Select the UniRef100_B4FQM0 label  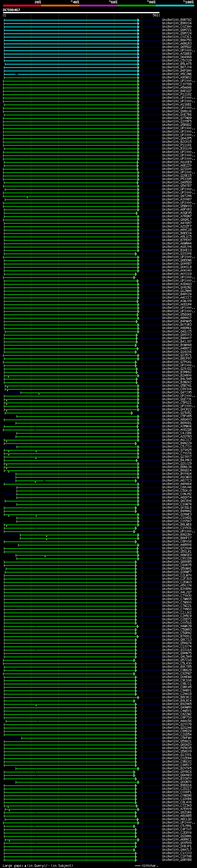[177, 71]
